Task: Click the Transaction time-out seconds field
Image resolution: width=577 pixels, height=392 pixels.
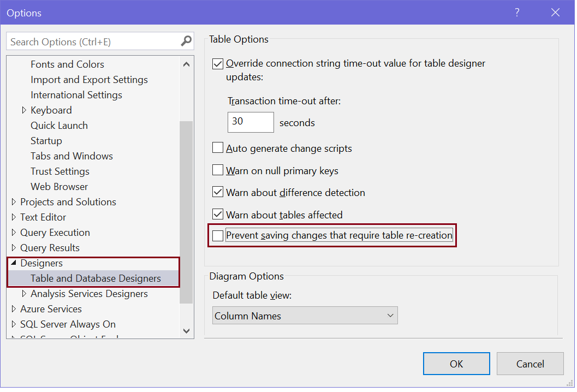Action: tap(251, 122)
